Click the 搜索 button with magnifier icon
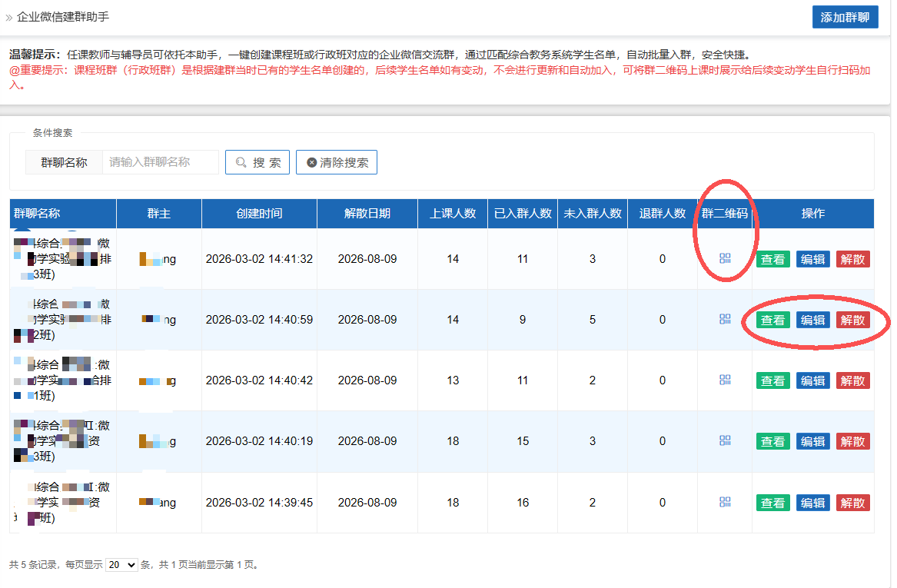Screen dimensions: 897x588 tap(257, 162)
